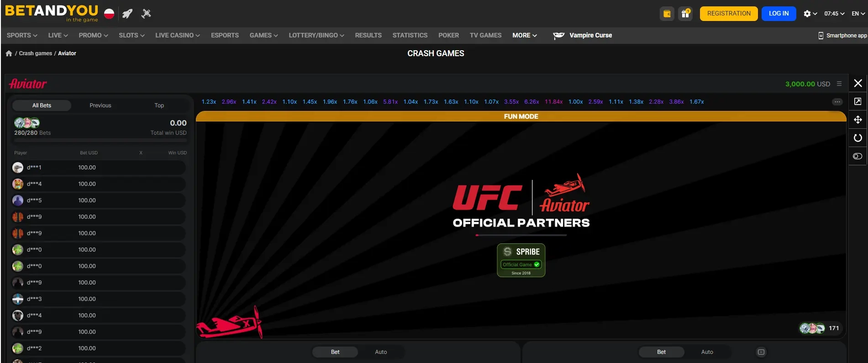This screenshot has height=363, width=868.
Task: Click the 3.86x round result
Action: pos(676,102)
